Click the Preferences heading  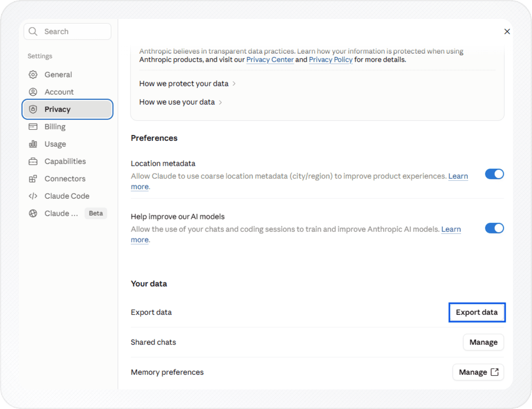click(154, 138)
